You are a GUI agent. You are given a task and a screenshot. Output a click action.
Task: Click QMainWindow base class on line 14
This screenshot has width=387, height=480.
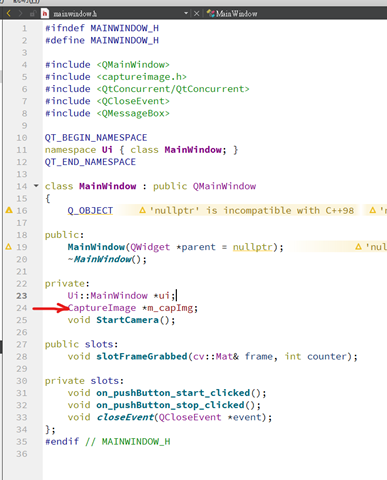coord(224,186)
